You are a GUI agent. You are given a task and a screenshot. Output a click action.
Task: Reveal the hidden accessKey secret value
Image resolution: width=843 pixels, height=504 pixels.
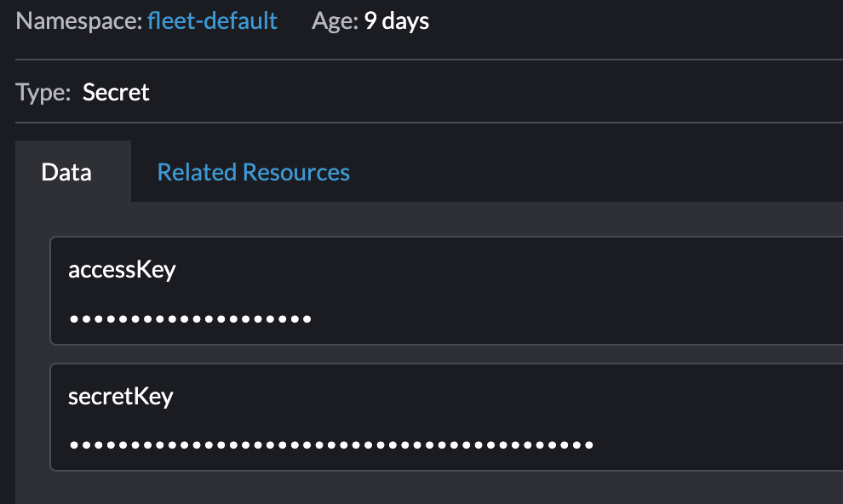[x=189, y=318]
